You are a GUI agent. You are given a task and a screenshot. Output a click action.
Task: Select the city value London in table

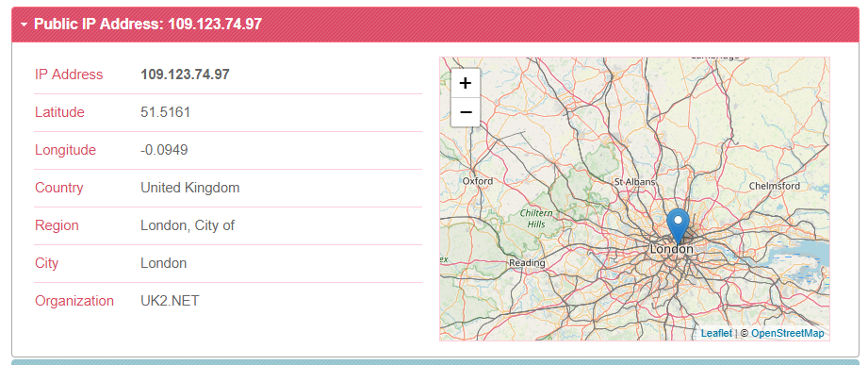(x=163, y=263)
